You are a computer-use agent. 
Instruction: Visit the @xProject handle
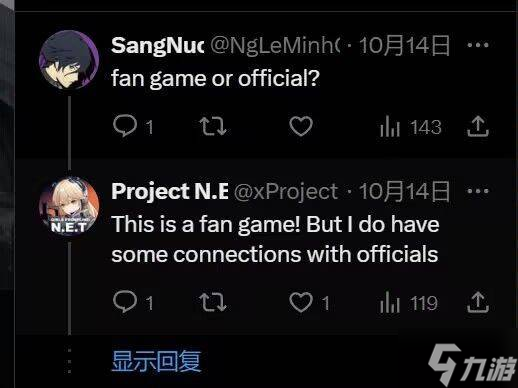tap(286, 192)
